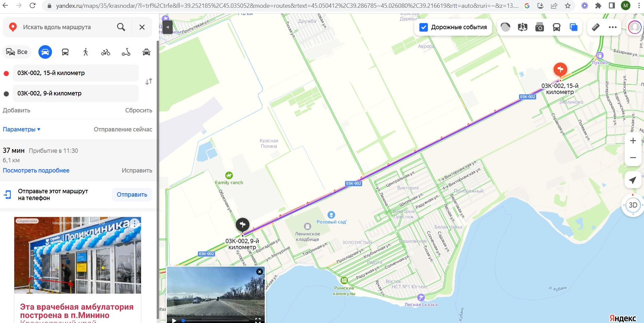Screen dimensions: 644x323
Task: Select the bicycle route mode
Action: tap(106, 52)
